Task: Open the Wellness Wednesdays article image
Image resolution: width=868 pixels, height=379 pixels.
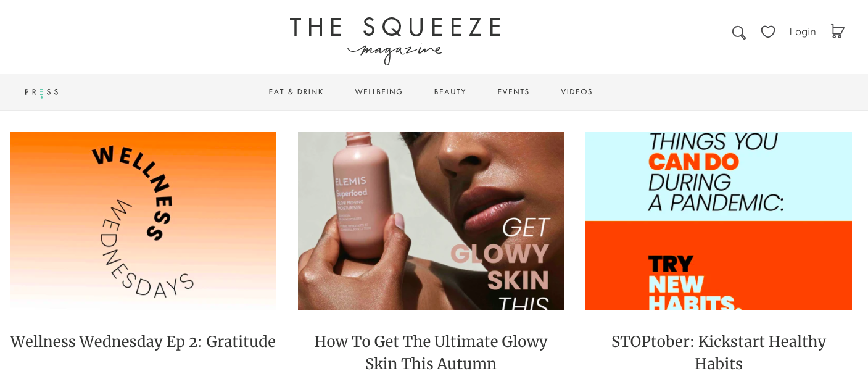Action: (x=143, y=221)
